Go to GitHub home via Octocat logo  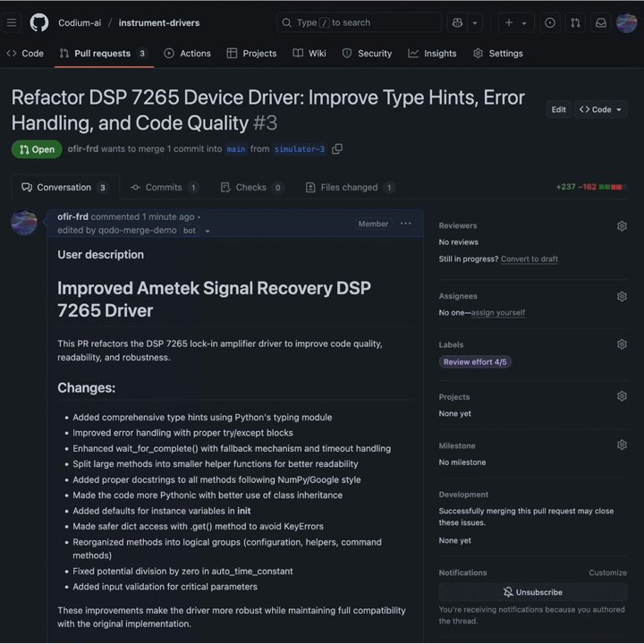pos(39,22)
